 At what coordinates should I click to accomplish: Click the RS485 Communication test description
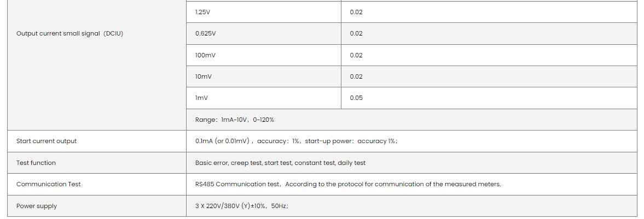tap(348, 184)
